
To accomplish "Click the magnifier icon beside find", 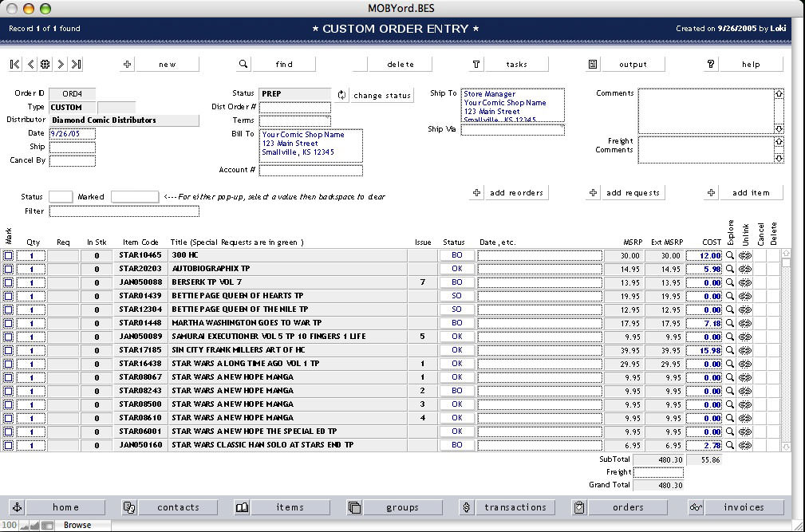I will (243, 64).
